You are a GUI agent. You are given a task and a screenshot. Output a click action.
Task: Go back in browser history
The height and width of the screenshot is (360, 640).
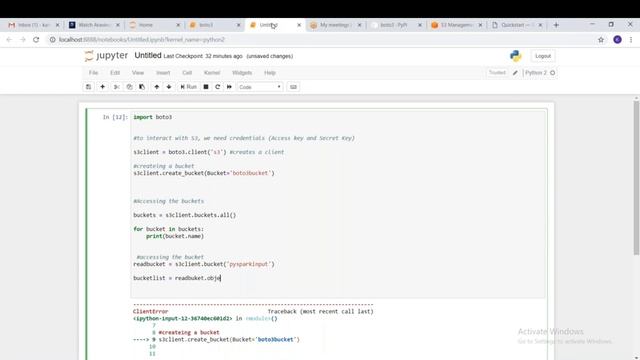tap(9, 40)
